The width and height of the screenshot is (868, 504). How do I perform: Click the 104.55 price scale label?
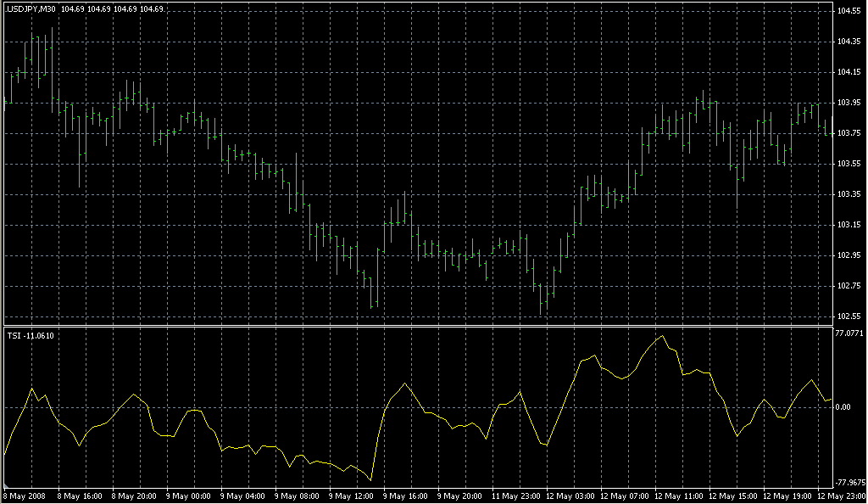coord(849,11)
